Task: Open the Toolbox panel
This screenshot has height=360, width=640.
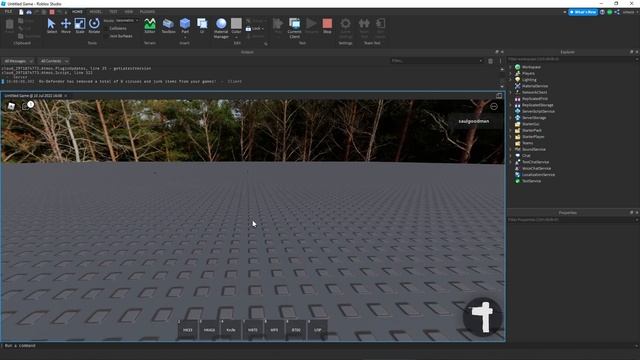Action: coord(168,26)
